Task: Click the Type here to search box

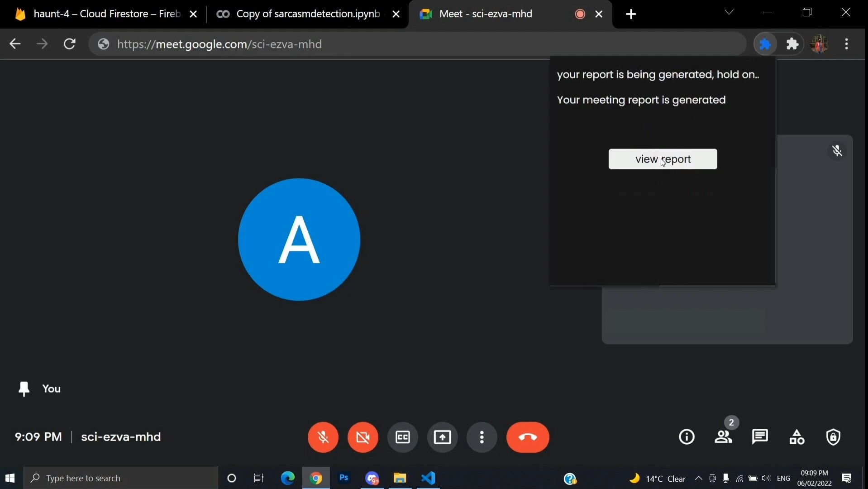Action: 121,478
